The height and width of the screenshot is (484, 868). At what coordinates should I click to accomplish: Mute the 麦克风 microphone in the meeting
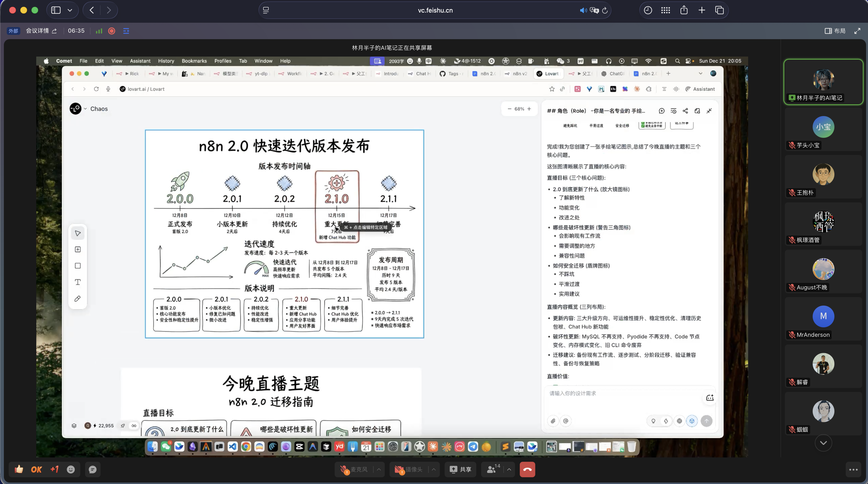(355, 469)
